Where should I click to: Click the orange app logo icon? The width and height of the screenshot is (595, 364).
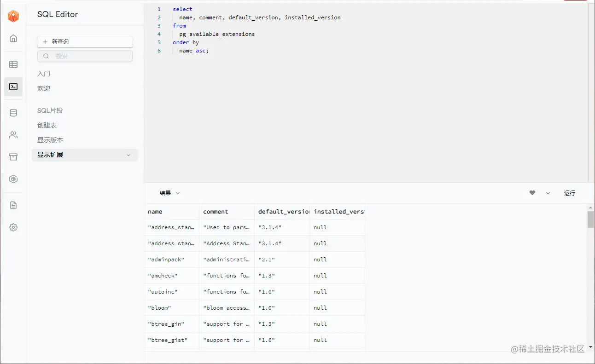click(13, 17)
